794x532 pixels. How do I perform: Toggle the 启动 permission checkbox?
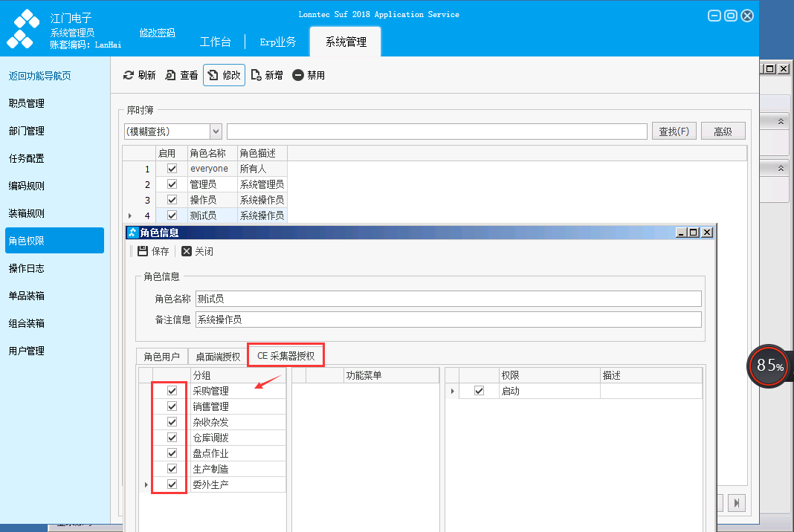[479, 391]
